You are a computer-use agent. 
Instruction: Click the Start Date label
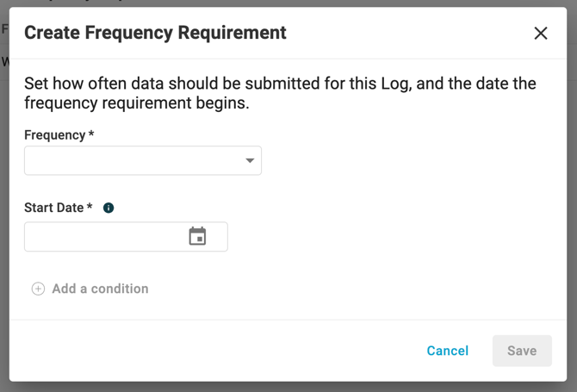point(53,208)
